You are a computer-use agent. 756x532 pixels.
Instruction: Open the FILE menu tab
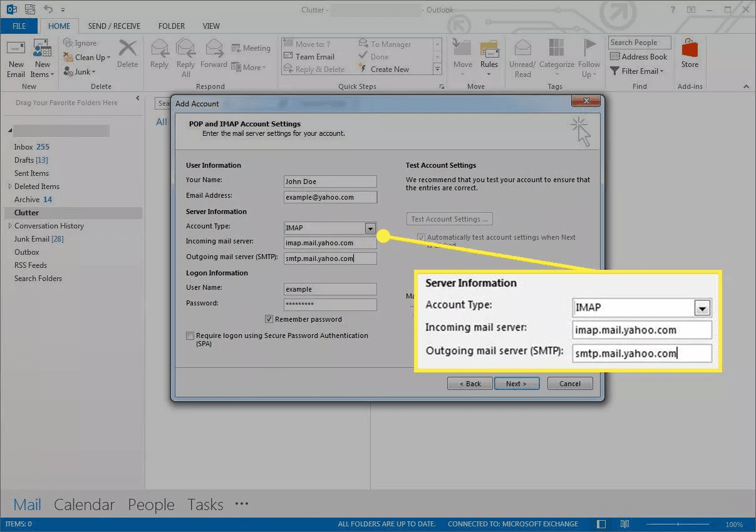19,26
